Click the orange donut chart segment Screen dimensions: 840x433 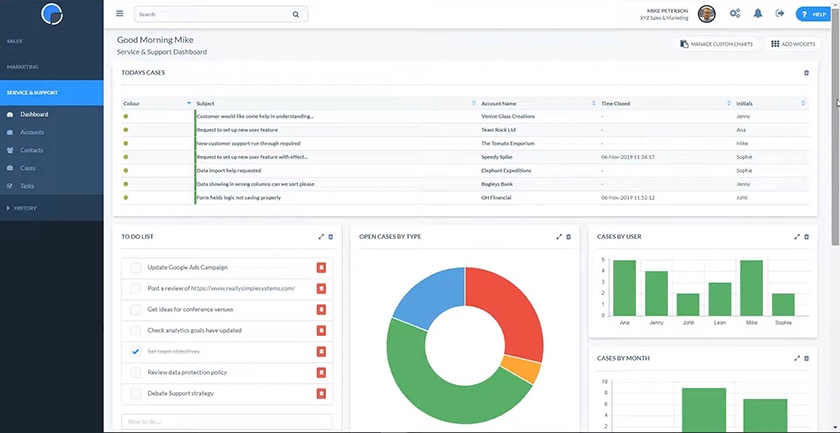[521, 370]
